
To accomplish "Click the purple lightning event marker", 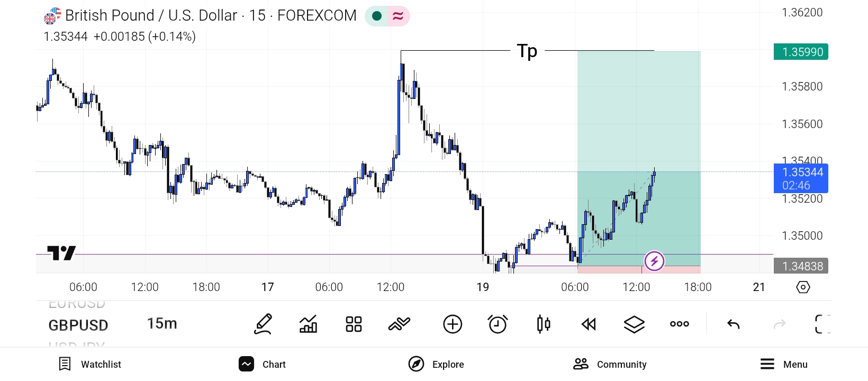I will 654,261.
